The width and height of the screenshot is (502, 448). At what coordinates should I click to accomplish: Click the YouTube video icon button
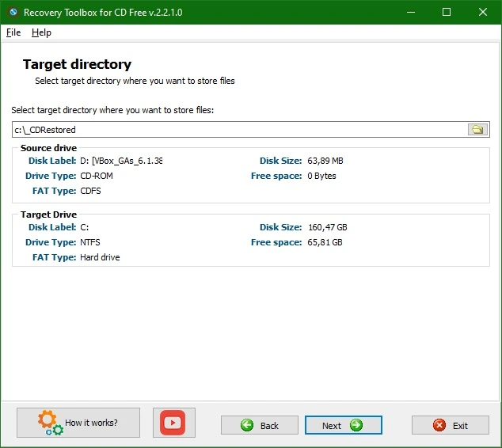tap(174, 423)
